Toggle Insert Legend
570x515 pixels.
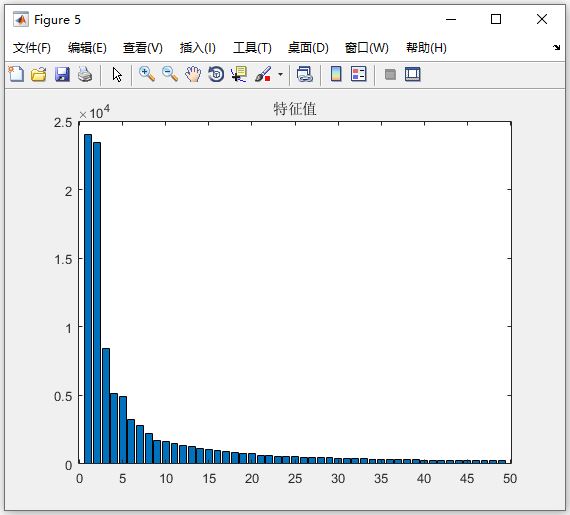(358, 74)
